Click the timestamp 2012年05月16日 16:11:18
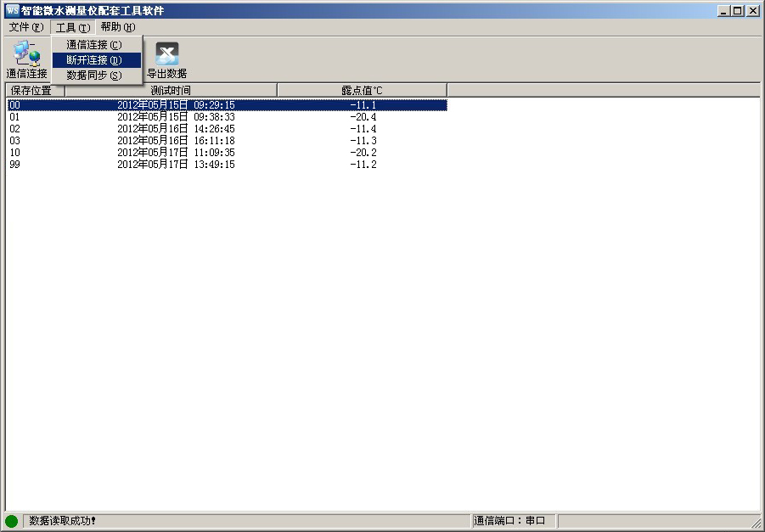This screenshot has width=765, height=532. (x=176, y=141)
